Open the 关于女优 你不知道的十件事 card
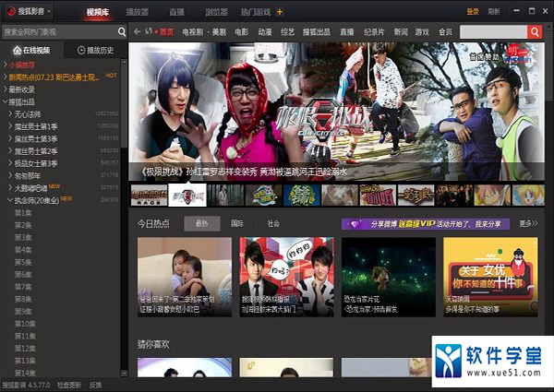Image resolution: width=554 pixels, height=392 pixels. (491, 277)
